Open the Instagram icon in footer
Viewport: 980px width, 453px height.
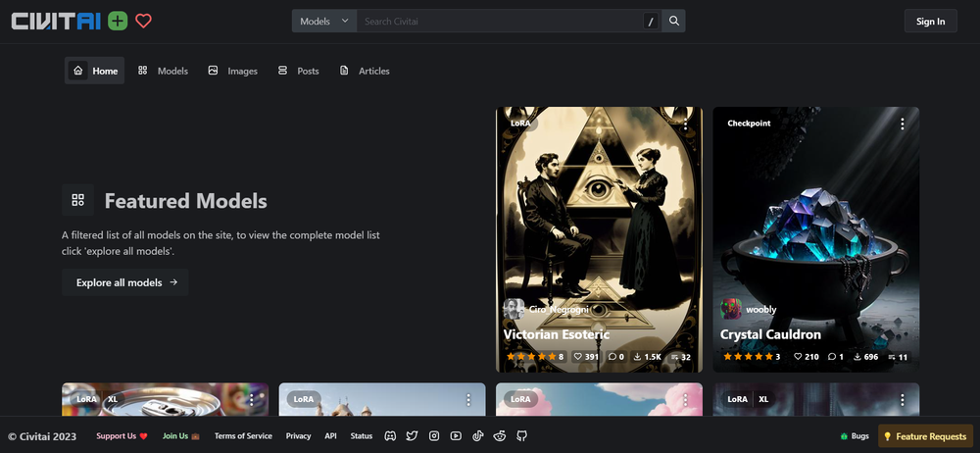(434, 436)
